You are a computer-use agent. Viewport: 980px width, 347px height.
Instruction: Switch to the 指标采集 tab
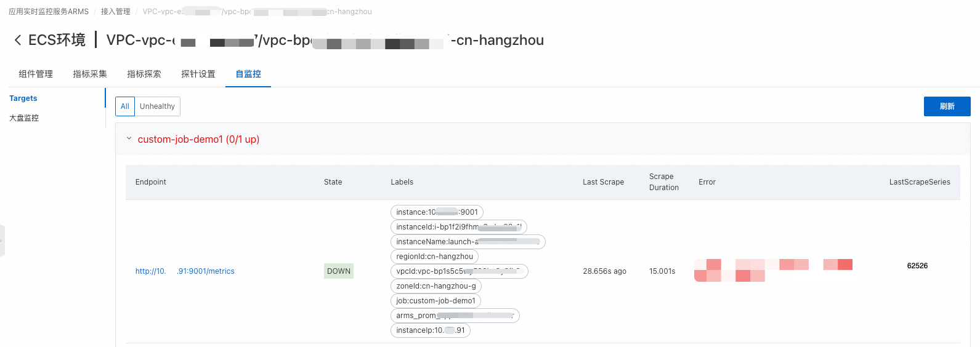coord(90,74)
